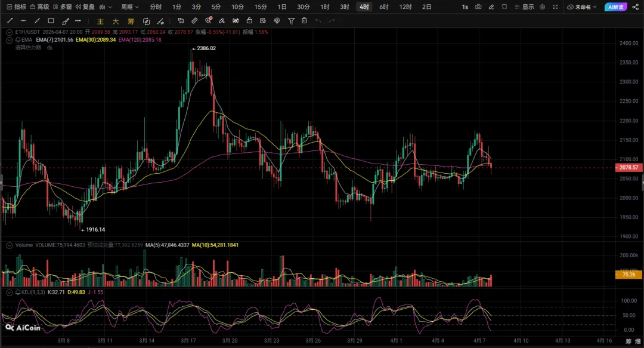Click the redo arrow
The width and height of the screenshot is (644, 348).
[x=332, y=20]
